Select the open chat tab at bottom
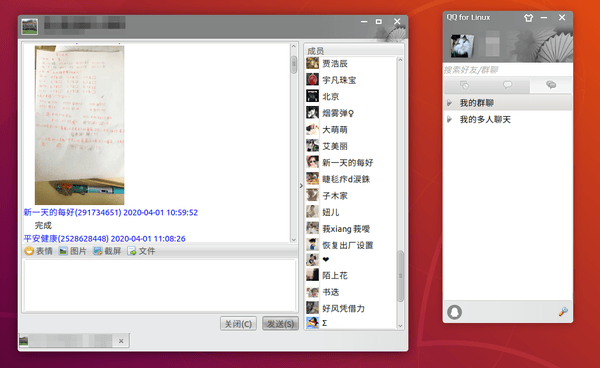Viewport: 600px width, 368px height. click(x=73, y=340)
